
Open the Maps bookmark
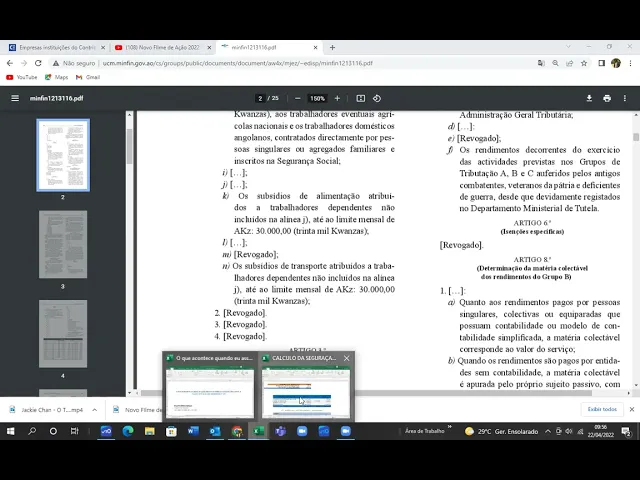[56, 77]
